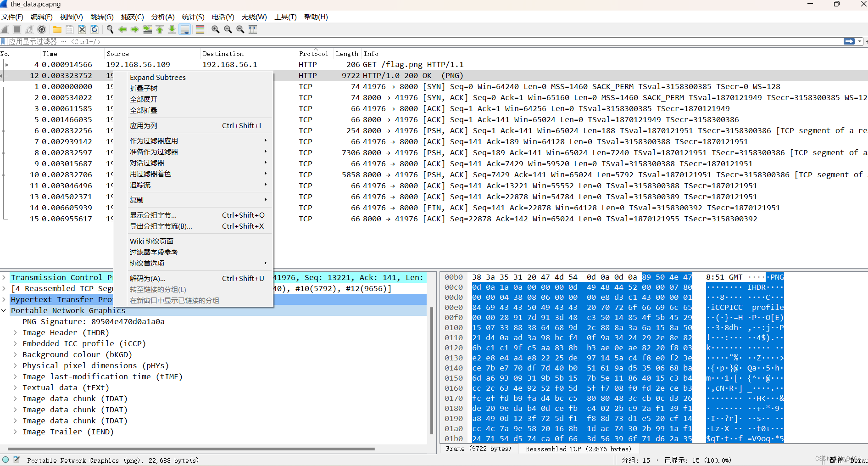868x466 pixels.
Task: Jump to the first packet
Action: click(159, 29)
